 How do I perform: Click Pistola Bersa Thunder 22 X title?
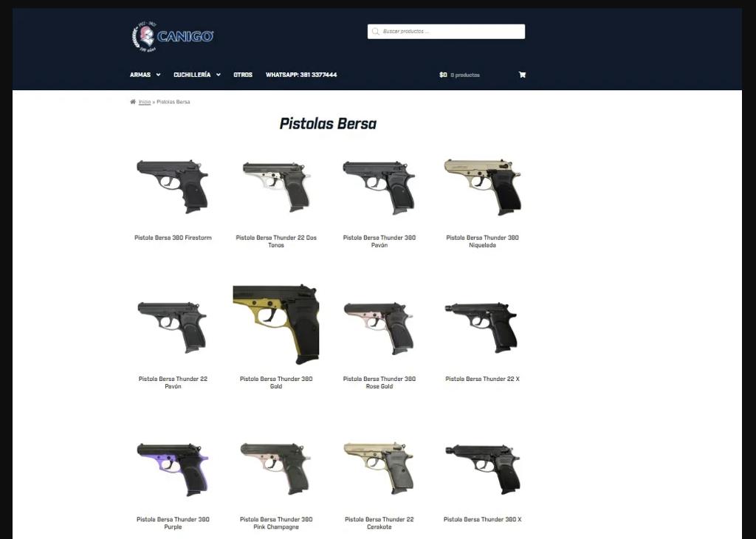tap(482, 379)
